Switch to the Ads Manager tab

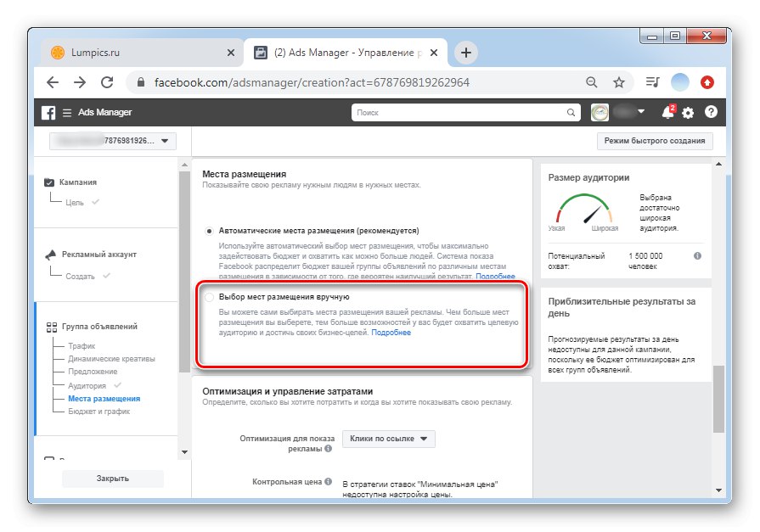coord(345,53)
